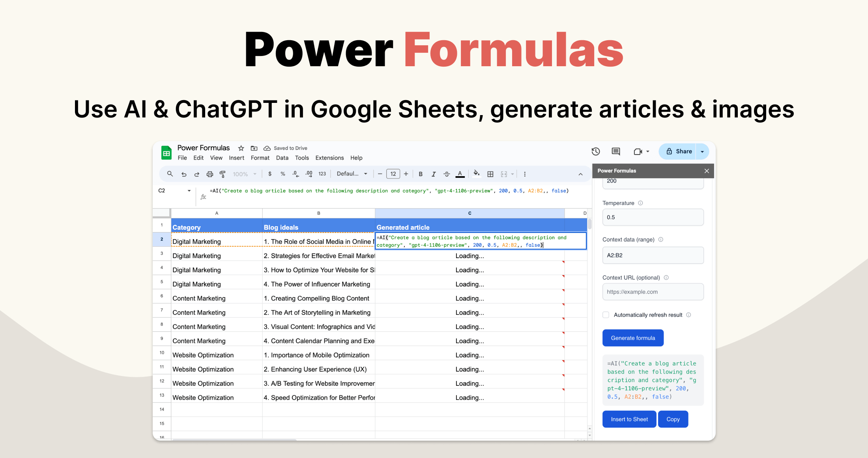Open the View menu
This screenshot has width=868, height=458.
click(x=216, y=158)
